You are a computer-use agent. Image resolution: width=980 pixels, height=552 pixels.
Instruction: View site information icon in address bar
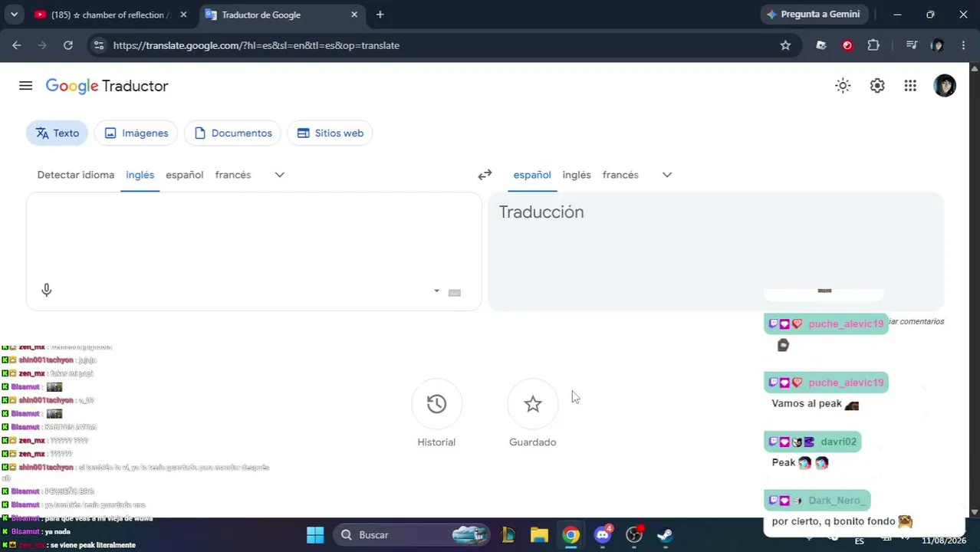point(98,45)
